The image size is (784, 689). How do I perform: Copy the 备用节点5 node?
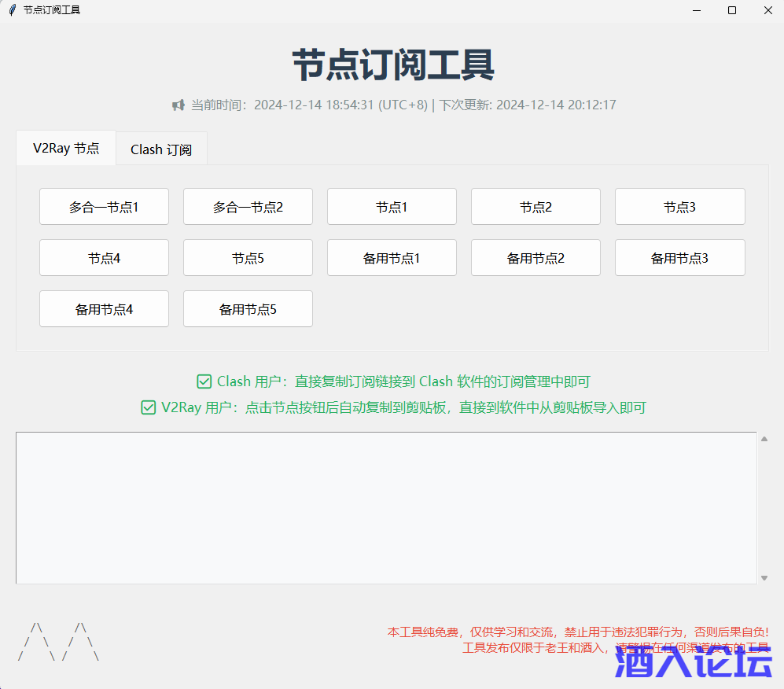pyautogui.click(x=248, y=308)
